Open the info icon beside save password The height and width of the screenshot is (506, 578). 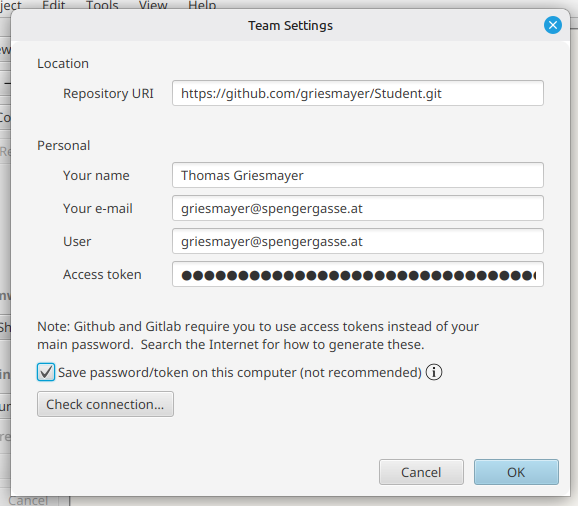coord(434,372)
